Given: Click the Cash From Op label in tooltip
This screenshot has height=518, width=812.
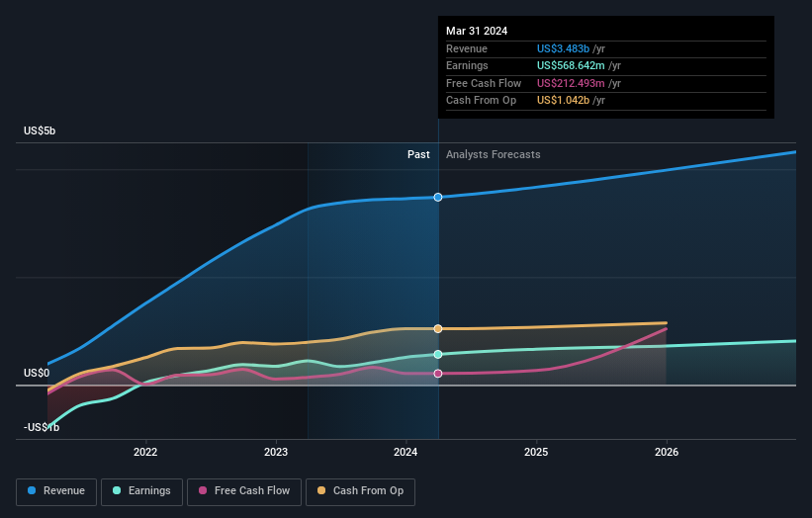Looking at the screenshot, I should [481, 101].
